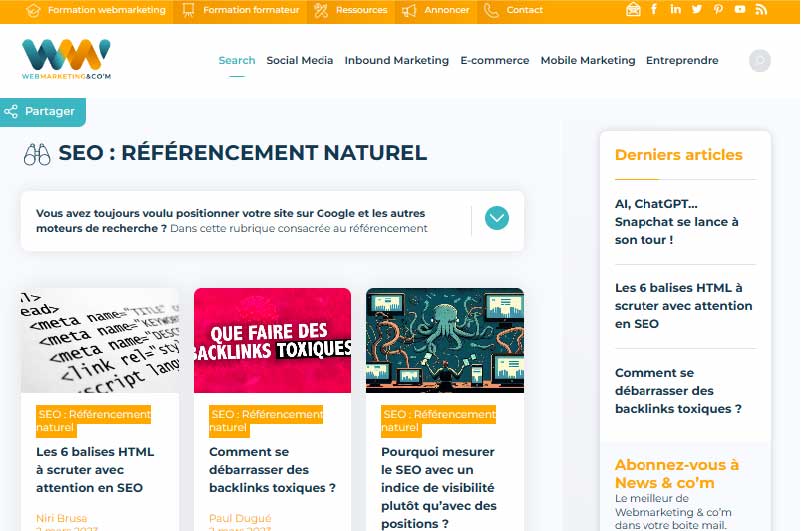Click the binoculars icon beside SEO heading

[37, 154]
